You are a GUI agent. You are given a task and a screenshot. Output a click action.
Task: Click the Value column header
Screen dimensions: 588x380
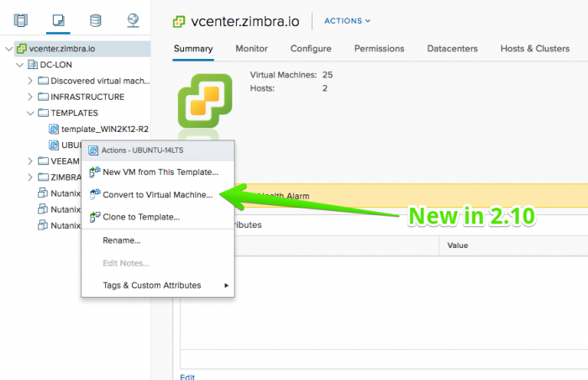tap(458, 245)
